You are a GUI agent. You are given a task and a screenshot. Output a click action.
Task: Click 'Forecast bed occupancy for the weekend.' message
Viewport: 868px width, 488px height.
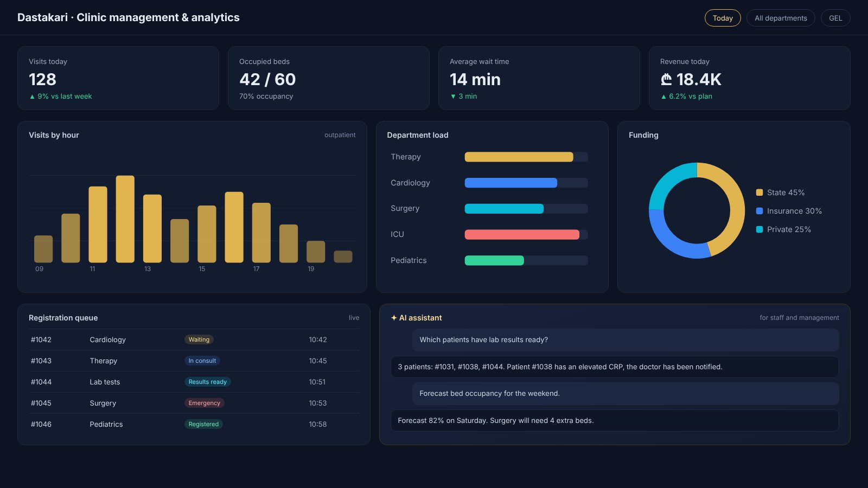click(626, 394)
